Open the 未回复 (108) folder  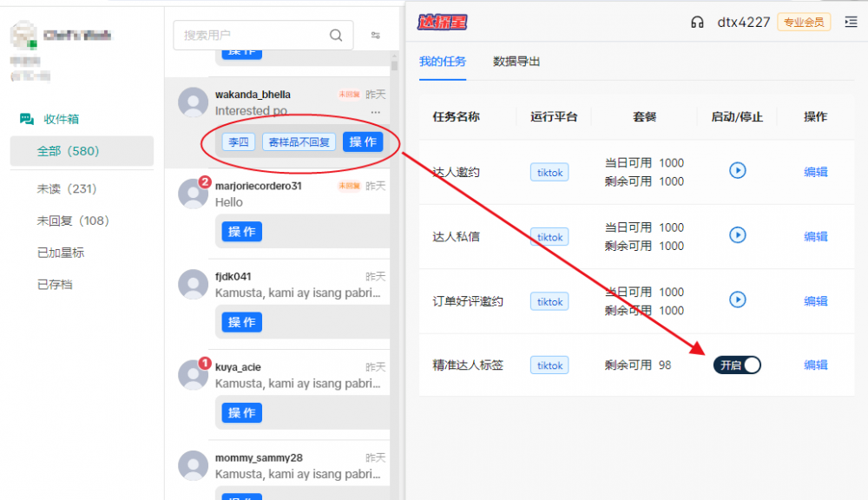(73, 220)
